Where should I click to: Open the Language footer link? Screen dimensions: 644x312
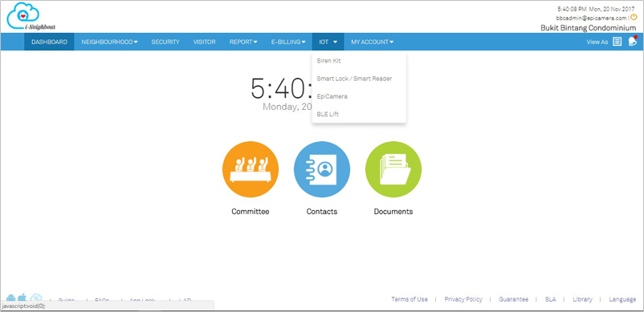(x=622, y=299)
